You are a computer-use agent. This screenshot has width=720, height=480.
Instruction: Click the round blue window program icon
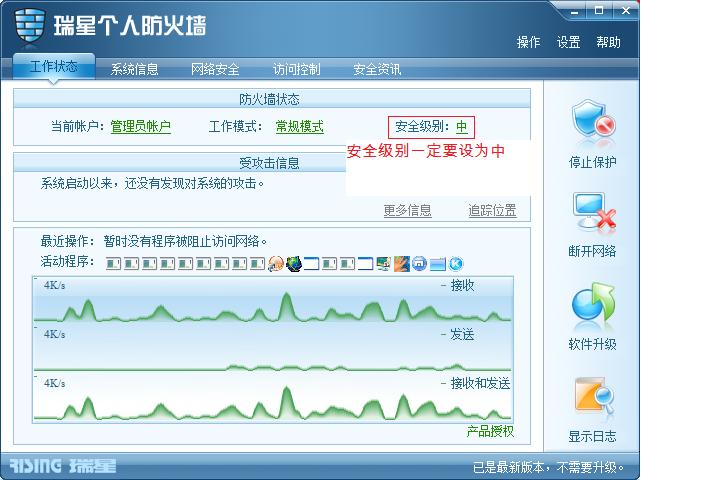click(419, 264)
